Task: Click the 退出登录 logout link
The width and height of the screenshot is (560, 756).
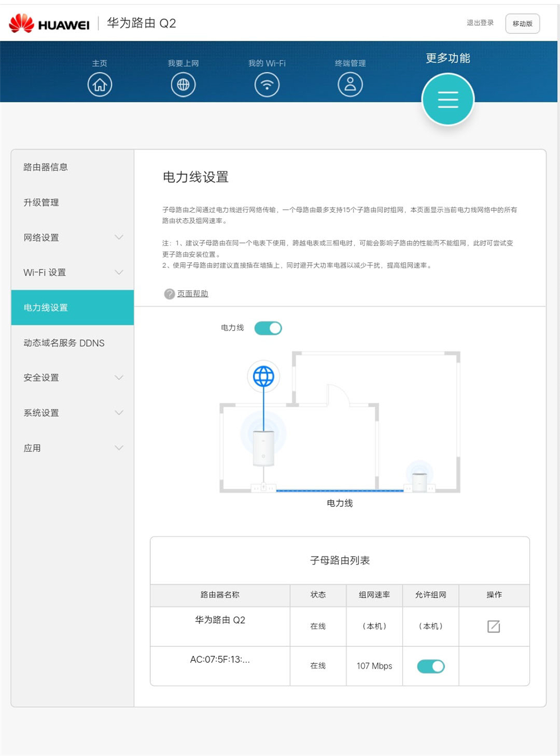Action: click(x=480, y=23)
